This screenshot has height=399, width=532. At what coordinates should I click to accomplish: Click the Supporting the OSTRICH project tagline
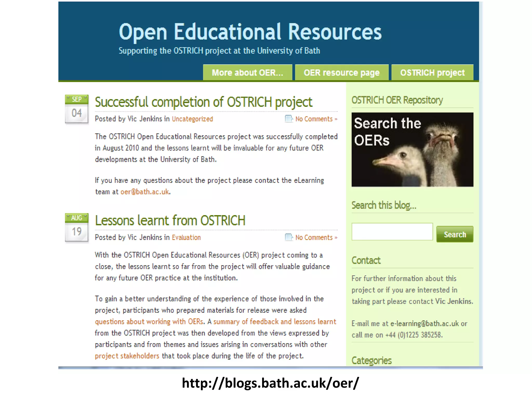[219, 51]
